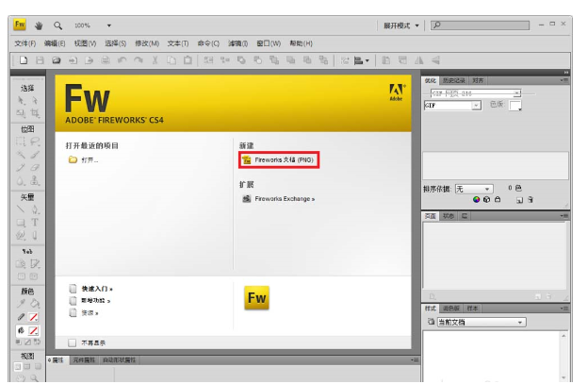Click the Redo toolbar icon
Viewport: 588px width, 384px height.
point(139,60)
